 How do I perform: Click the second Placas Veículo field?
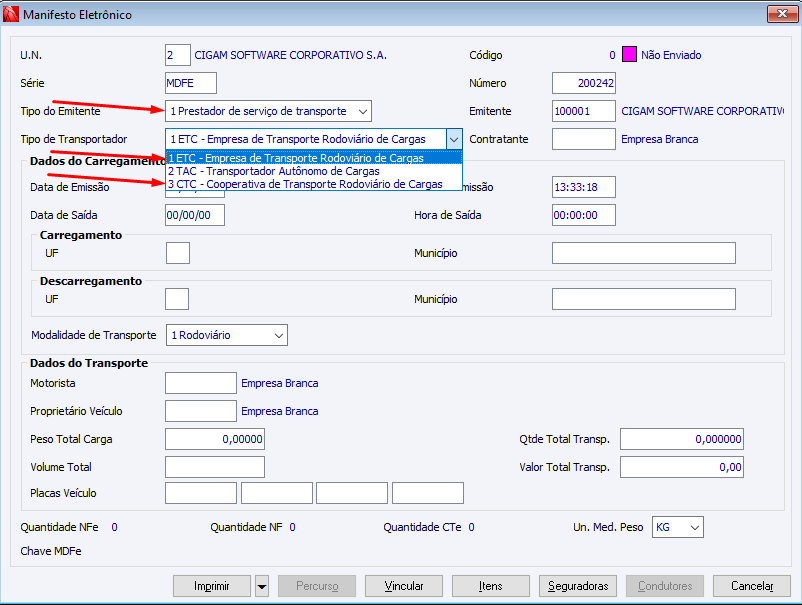[277, 493]
